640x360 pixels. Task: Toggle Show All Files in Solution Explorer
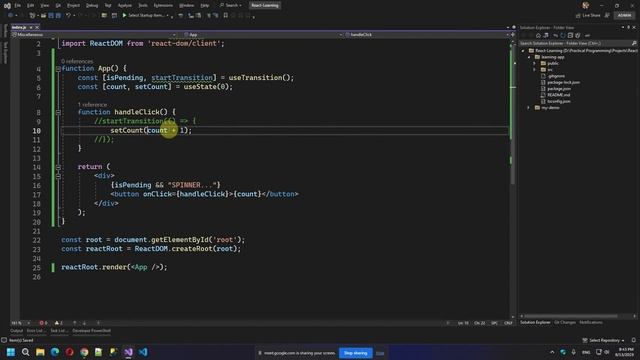[578, 36]
